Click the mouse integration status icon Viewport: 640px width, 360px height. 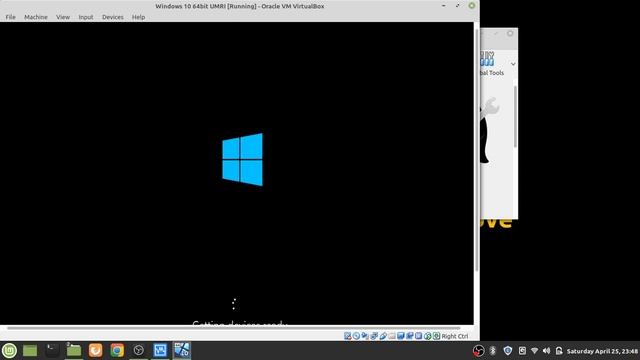coord(427,336)
